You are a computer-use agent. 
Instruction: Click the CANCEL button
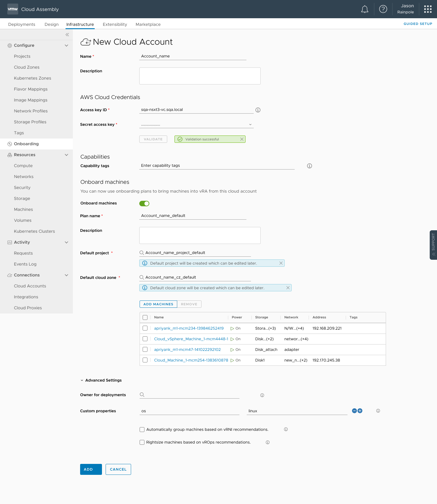click(x=118, y=469)
